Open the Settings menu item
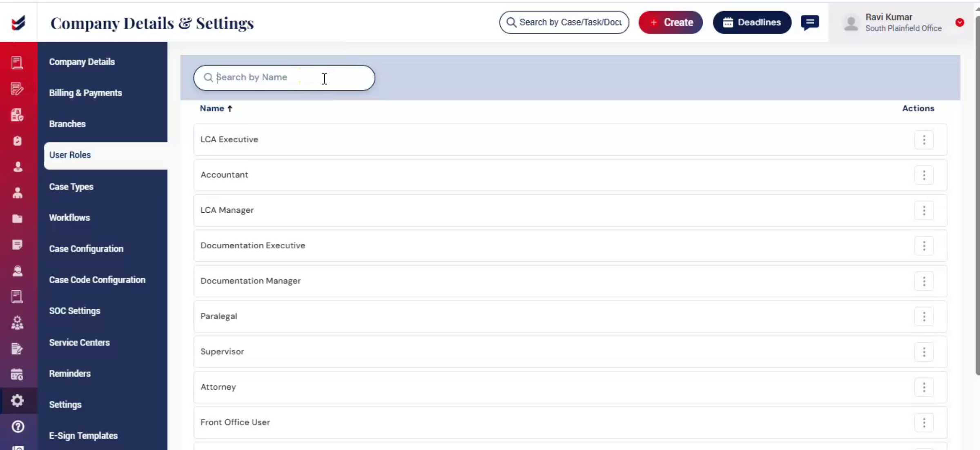Screen dimensions: 980x450 tap(65, 405)
